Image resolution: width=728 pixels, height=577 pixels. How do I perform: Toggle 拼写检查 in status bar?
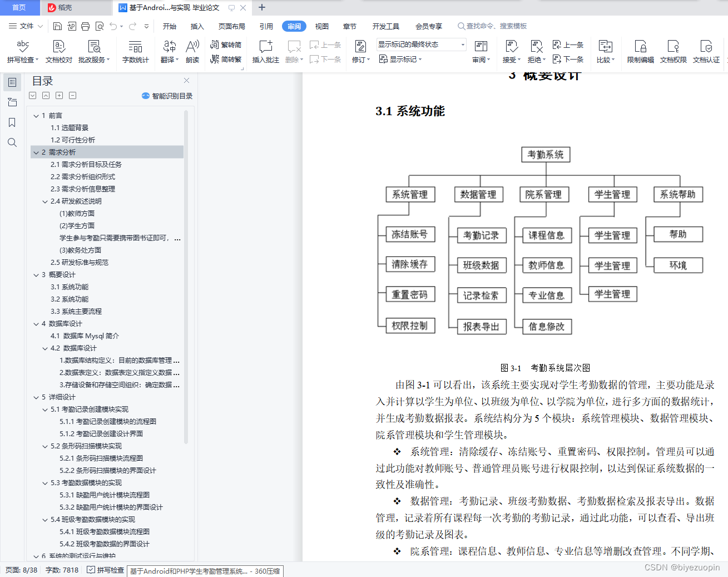106,570
